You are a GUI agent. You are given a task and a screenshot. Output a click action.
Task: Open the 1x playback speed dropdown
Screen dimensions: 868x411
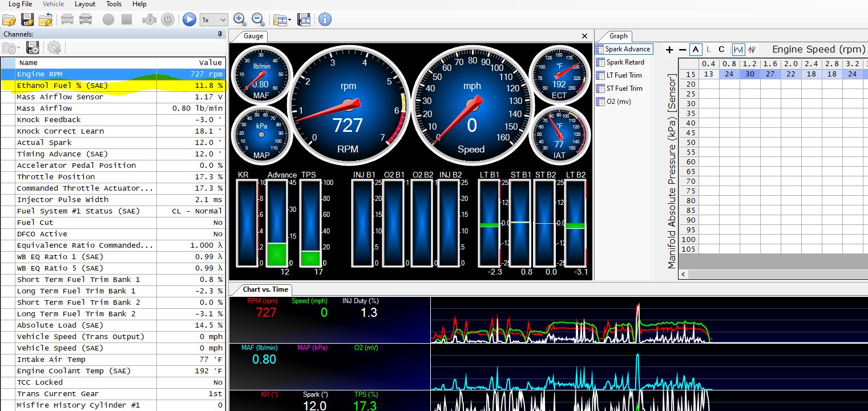tap(213, 19)
